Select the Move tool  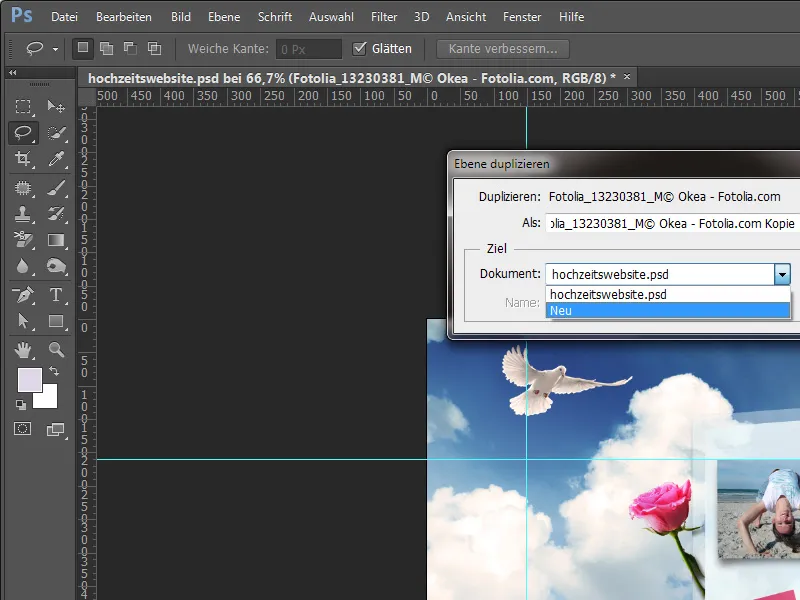pyautogui.click(x=56, y=106)
